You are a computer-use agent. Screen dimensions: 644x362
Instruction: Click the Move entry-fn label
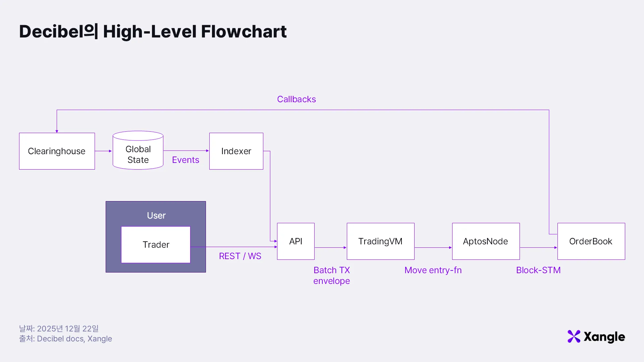433,270
